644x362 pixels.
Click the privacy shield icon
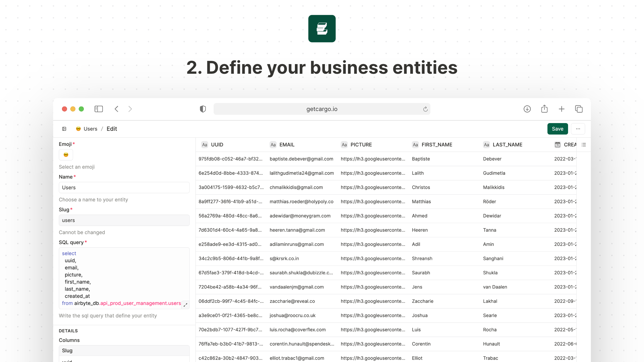[x=203, y=109]
